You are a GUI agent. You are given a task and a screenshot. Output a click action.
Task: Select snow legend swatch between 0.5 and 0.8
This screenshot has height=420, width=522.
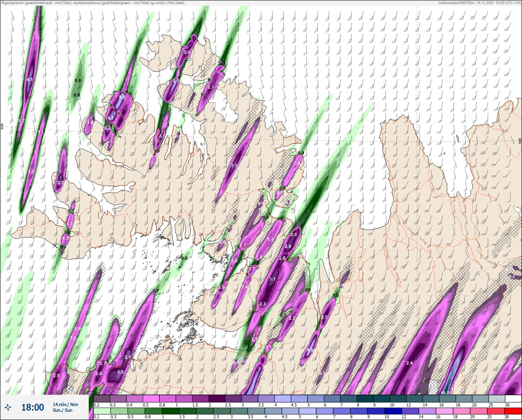point(151,399)
